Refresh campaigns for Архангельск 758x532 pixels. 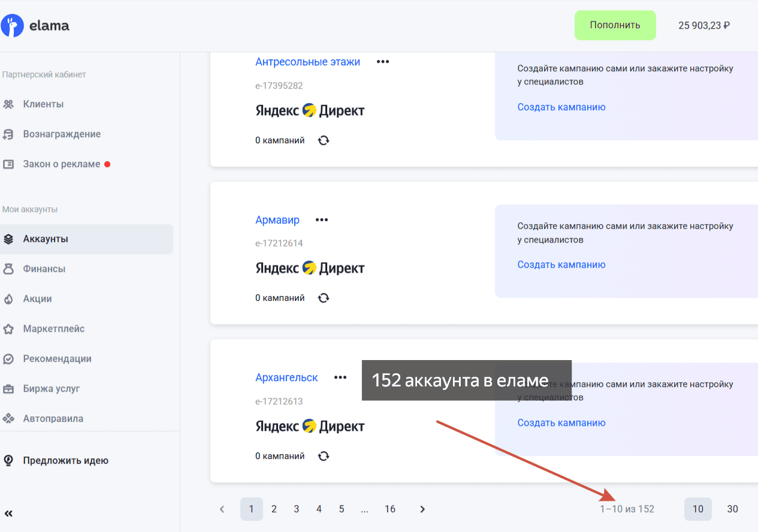click(x=324, y=456)
